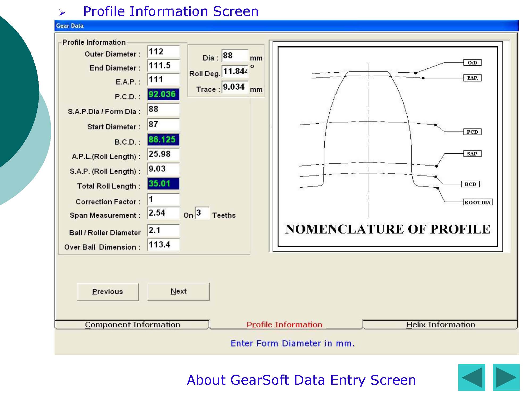Click the BCD label in diagram
Screen dimensions: 532x399
pos(470,184)
